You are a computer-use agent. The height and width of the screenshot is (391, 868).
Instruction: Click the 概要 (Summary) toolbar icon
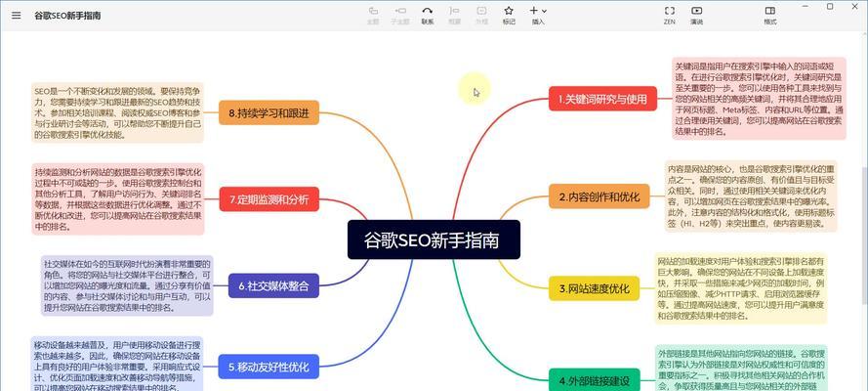tap(454, 15)
